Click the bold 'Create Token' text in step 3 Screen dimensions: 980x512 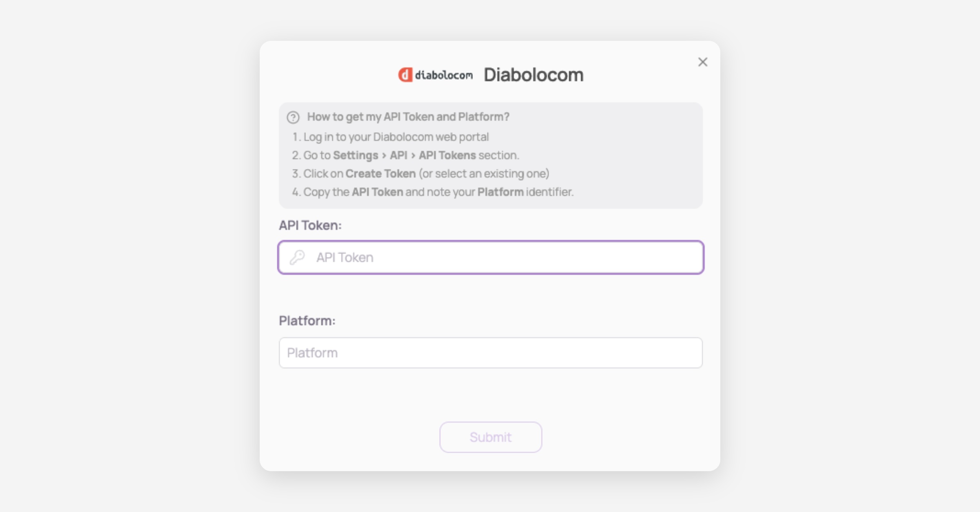380,174
